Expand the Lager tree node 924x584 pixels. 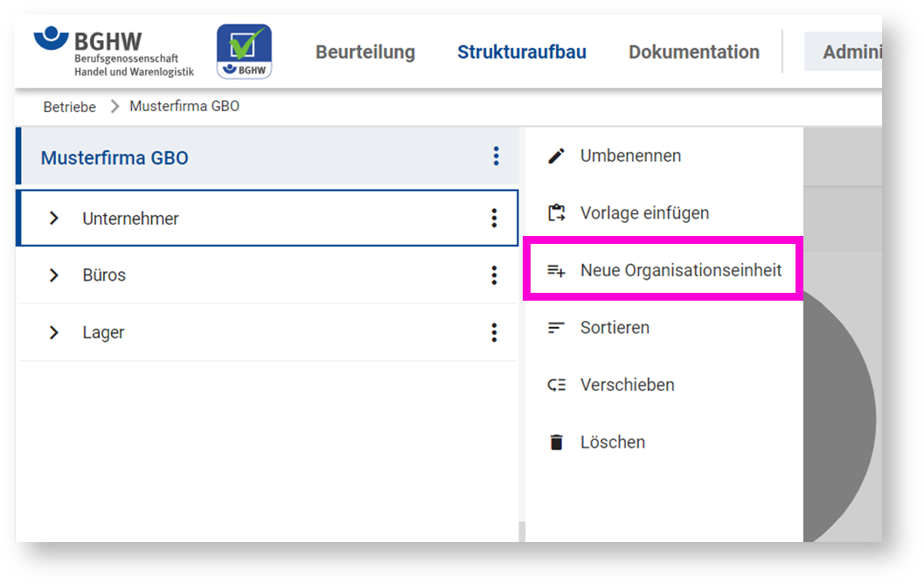54,332
